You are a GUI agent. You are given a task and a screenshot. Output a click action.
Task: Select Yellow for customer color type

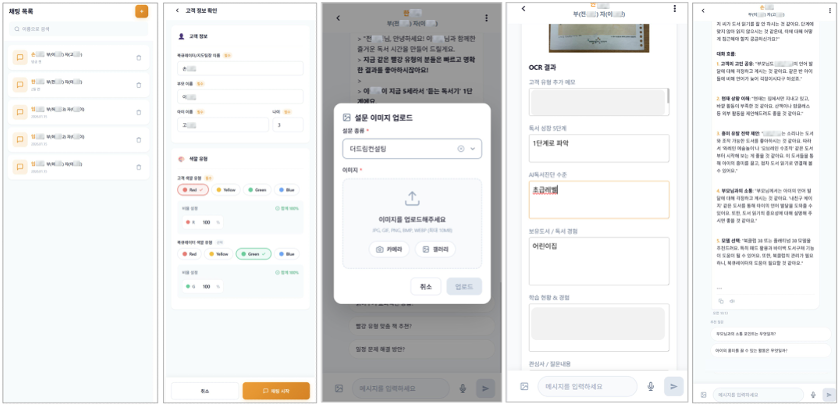coord(226,190)
